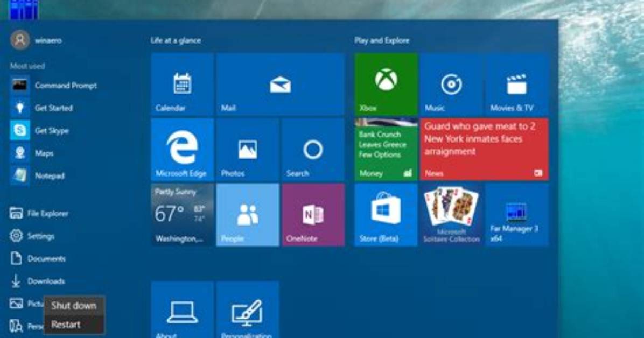Screen dimensions: 644x338
Task: Open the People tile
Action: point(247,215)
